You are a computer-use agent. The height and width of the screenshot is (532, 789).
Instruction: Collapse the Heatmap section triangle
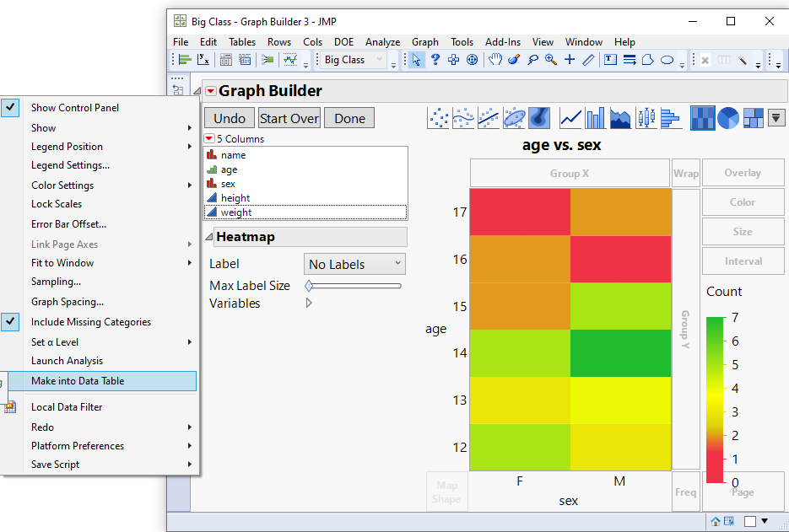coord(208,236)
